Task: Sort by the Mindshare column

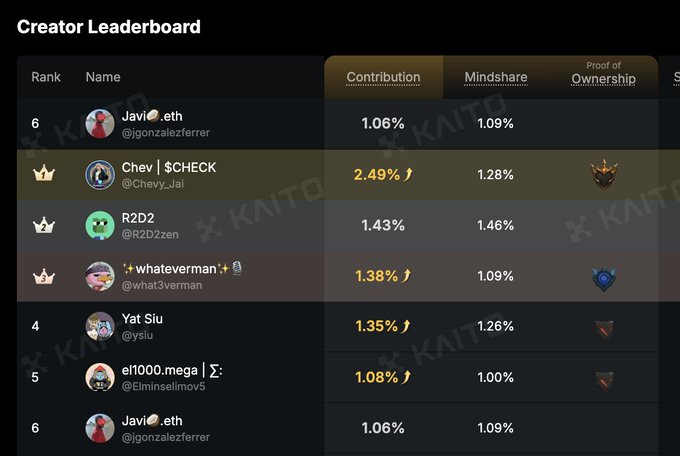Action: tap(496, 77)
